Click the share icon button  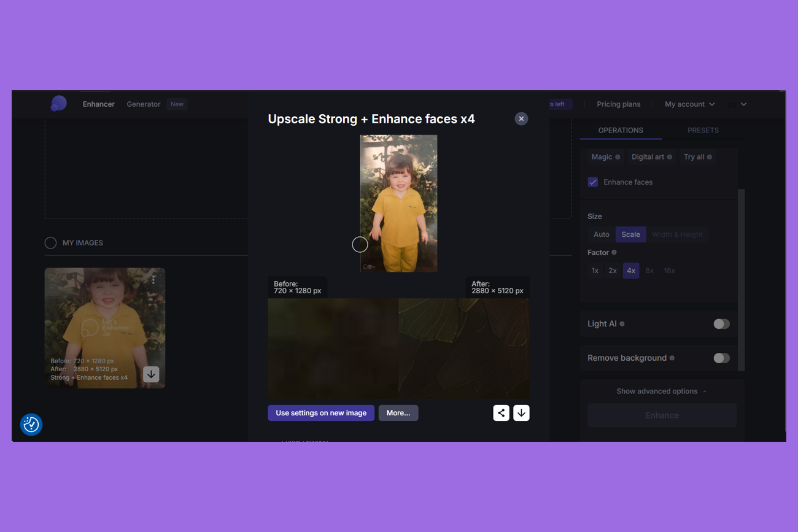click(501, 413)
